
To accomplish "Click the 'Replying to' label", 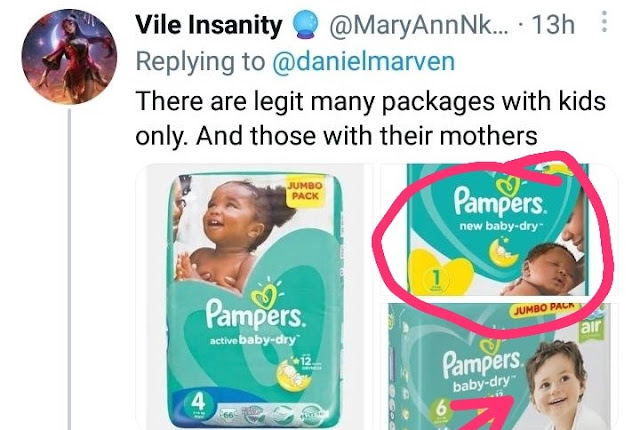I will [200, 61].
